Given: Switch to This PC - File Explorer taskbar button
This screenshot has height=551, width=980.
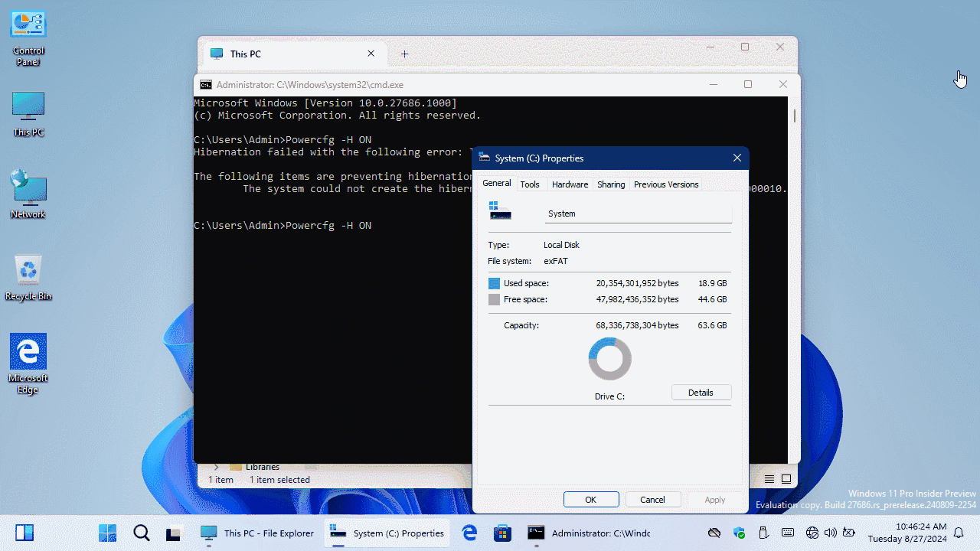Looking at the screenshot, I should pyautogui.click(x=257, y=533).
